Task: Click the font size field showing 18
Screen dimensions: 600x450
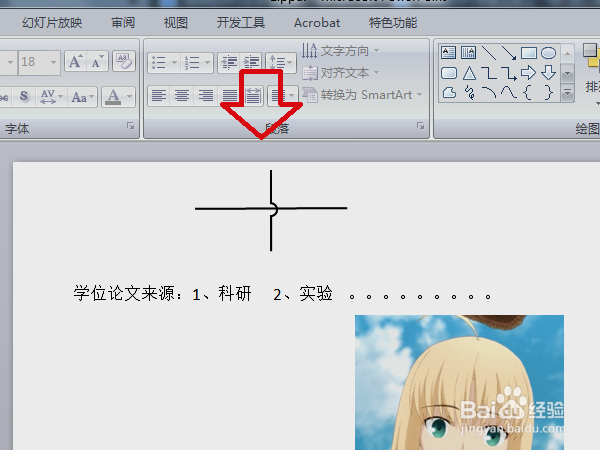Action: coord(33,62)
